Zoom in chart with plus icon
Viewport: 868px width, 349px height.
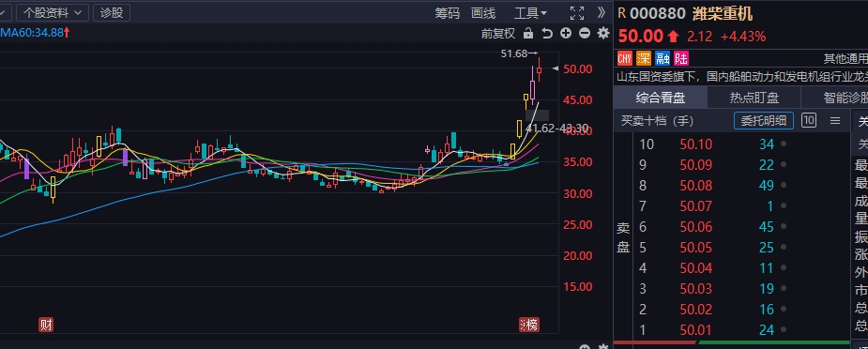pos(566,33)
